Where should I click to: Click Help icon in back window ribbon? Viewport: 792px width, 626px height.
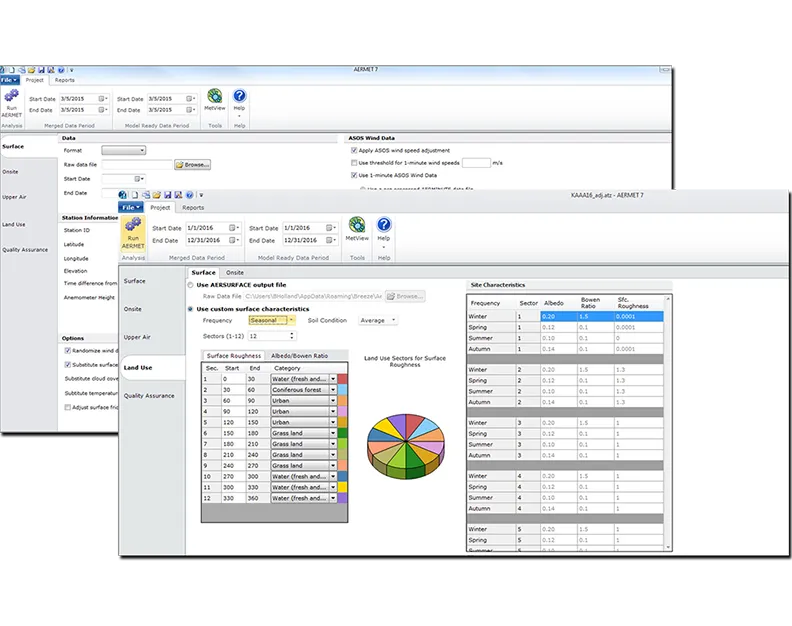coord(239,101)
